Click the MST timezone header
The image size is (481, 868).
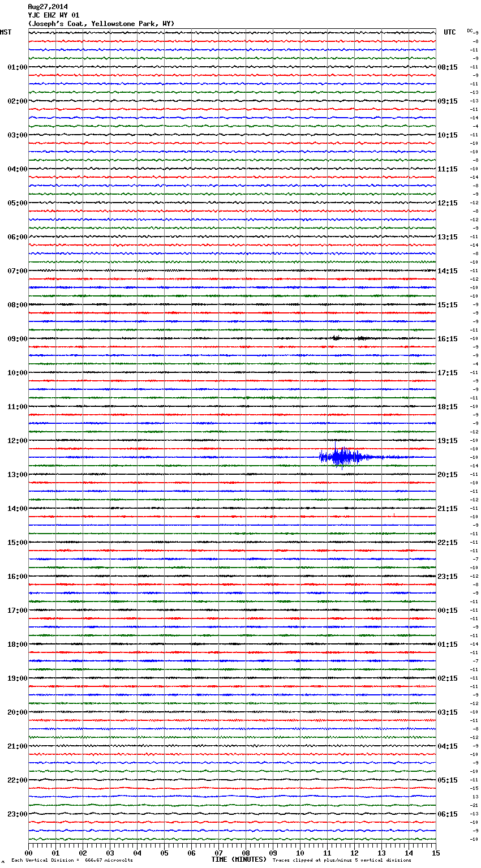6,32
